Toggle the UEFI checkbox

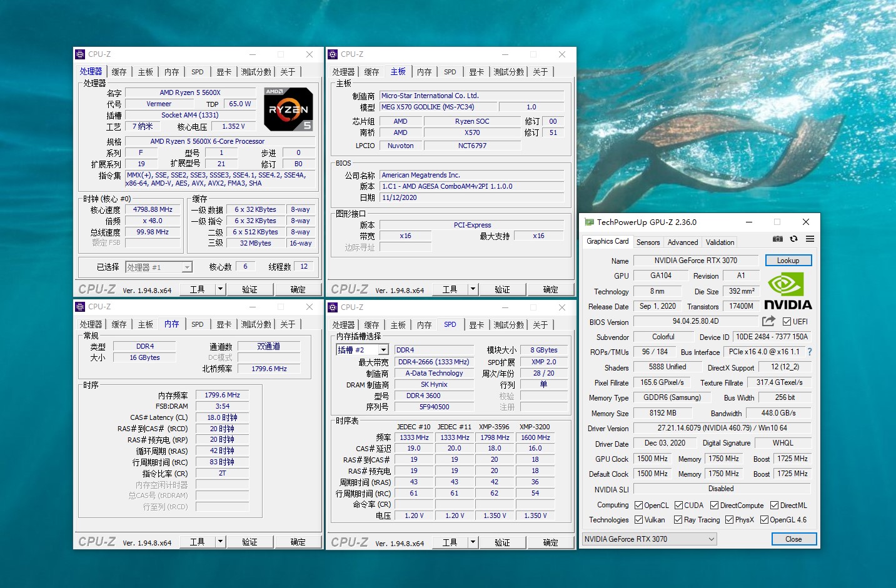click(787, 322)
